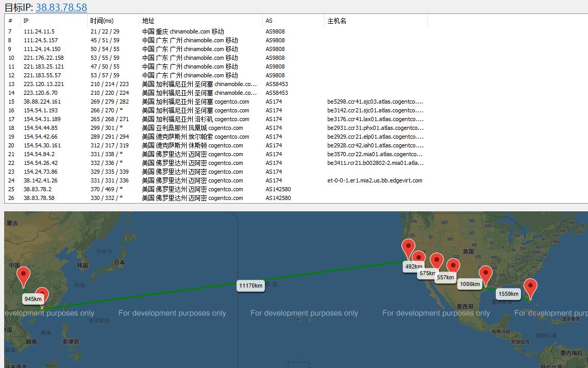The width and height of the screenshot is (588, 368).
Task: Click the 1559km distance label
Action: click(509, 294)
